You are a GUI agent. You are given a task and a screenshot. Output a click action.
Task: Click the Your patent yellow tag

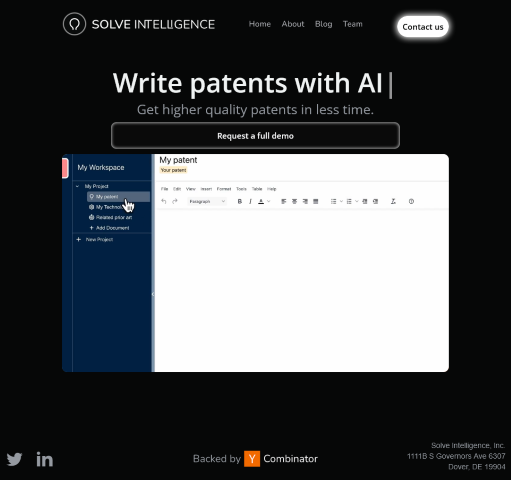[173, 170]
